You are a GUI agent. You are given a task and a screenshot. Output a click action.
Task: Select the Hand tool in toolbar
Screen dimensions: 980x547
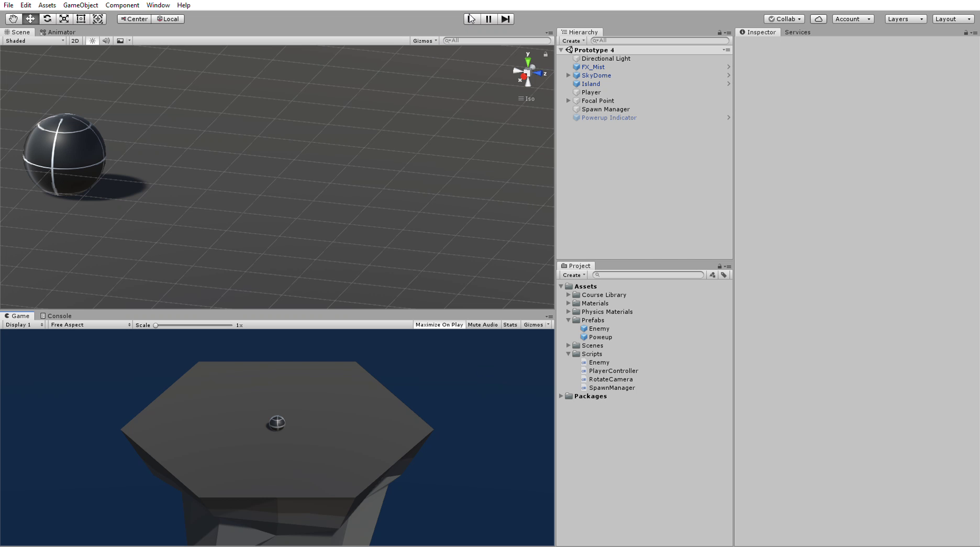(x=13, y=19)
